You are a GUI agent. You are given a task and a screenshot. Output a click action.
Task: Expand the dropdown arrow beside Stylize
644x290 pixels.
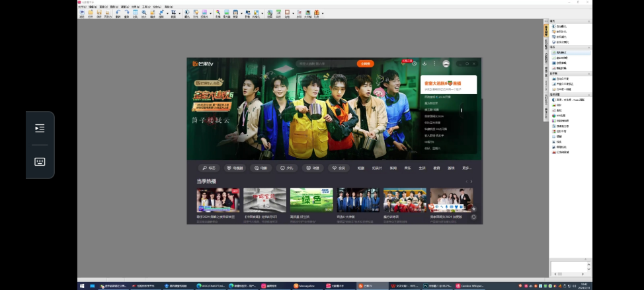click(x=262, y=13)
